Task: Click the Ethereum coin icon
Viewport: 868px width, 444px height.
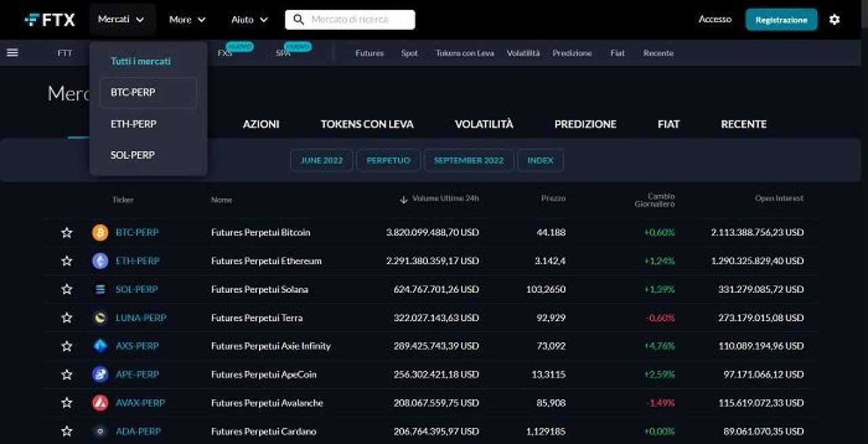Action: point(100,261)
